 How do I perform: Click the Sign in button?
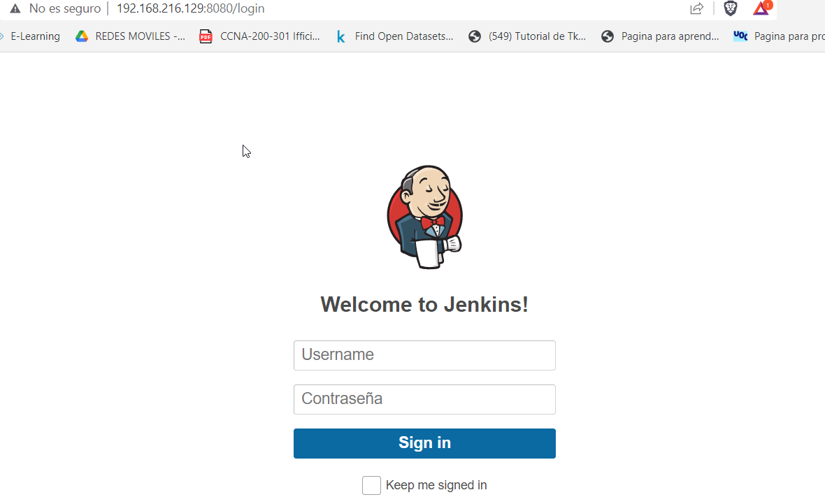pos(424,443)
